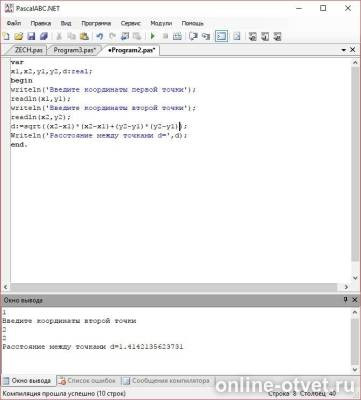This screenshot has height=400, width=361.
Task: Switch to the Список ошибок tab
Action: [87, 381]
